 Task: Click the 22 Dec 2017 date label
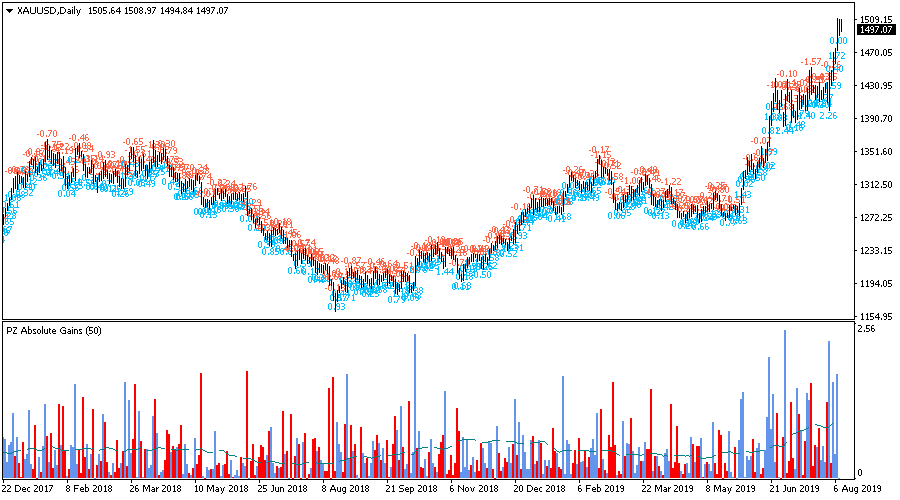click(28, 490)
